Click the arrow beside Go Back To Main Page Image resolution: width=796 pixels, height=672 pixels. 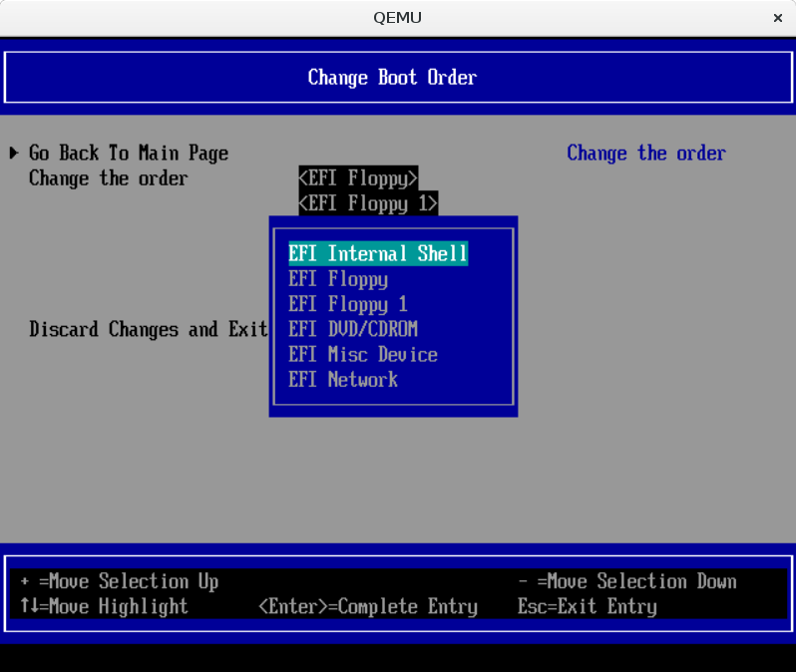(14, 153)
